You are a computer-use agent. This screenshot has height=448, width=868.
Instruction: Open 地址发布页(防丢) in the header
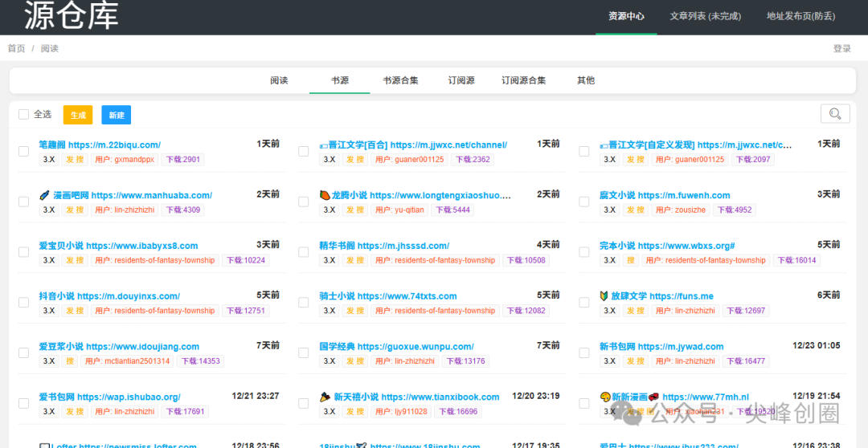pos(800,17)
